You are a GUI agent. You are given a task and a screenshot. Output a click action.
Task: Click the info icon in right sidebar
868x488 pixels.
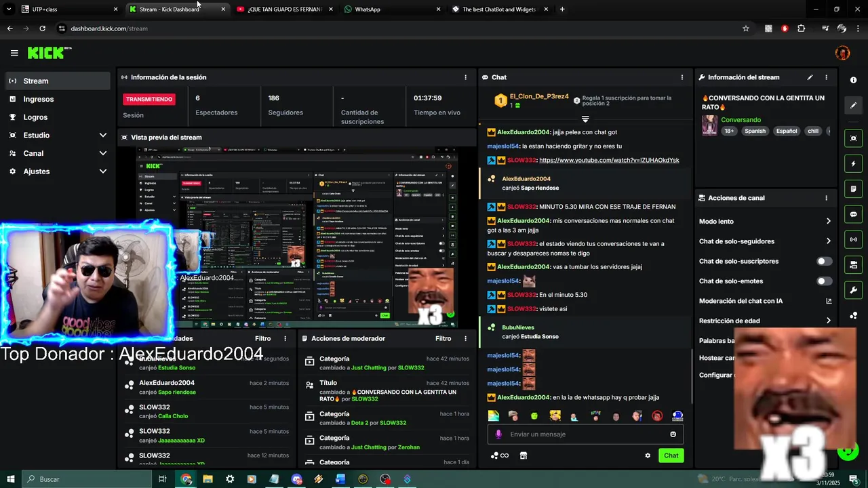853,80
